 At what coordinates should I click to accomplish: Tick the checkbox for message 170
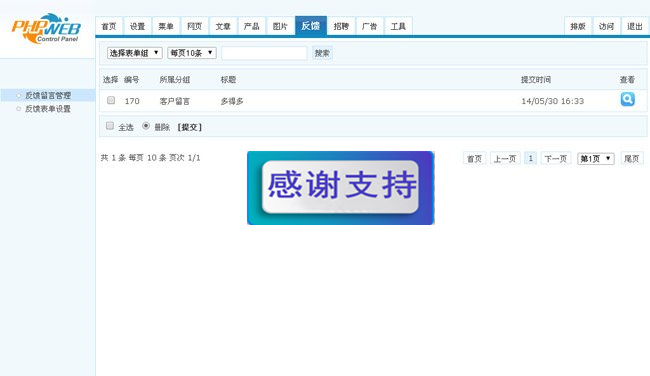pyautogui.click(x=111, y=100)
